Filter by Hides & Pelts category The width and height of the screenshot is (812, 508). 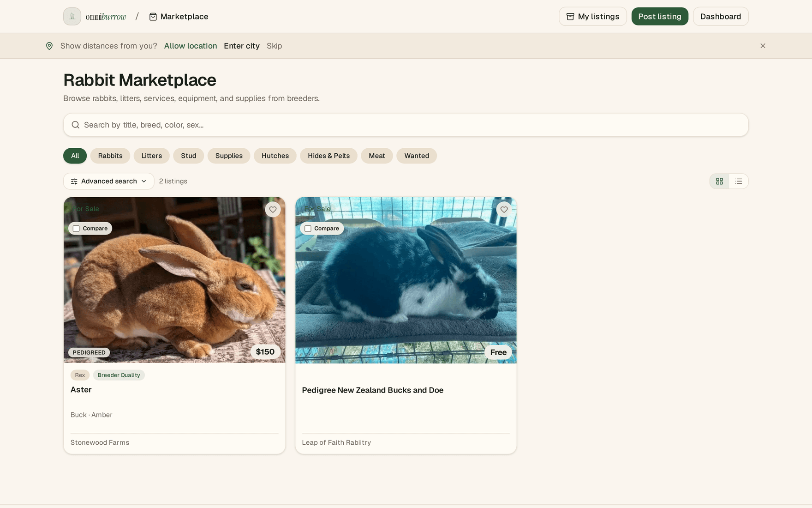click(328, 156)
